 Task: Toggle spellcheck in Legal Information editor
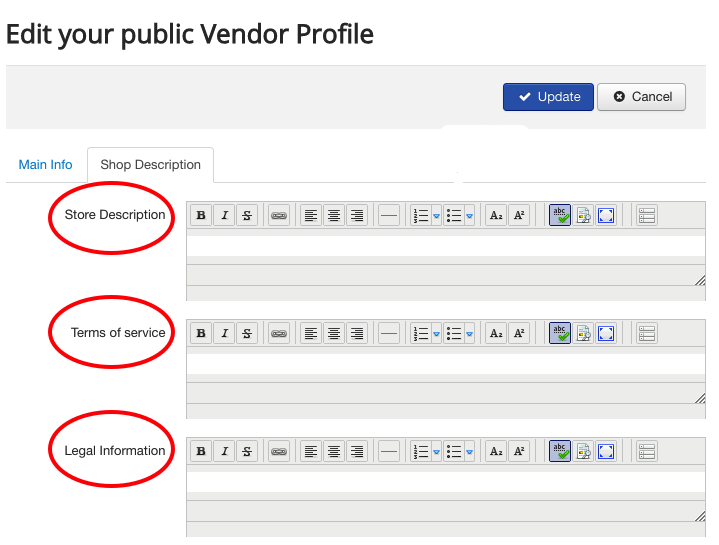click(x=560, y=451)
